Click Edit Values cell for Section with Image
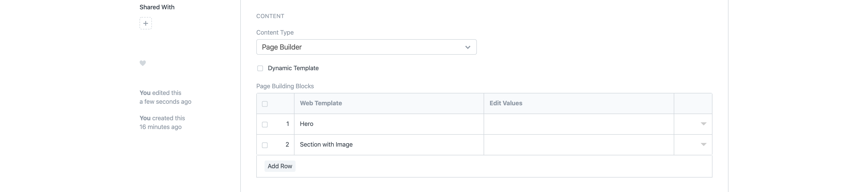The image size is (868, 192). (579, 145)
